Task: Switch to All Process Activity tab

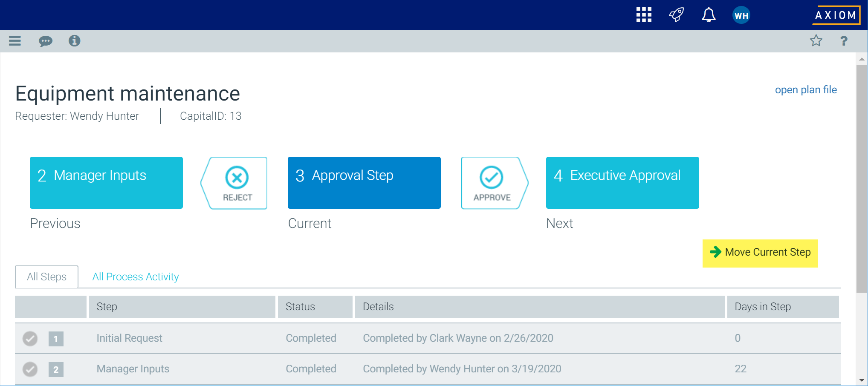Action: coord(136,277)
